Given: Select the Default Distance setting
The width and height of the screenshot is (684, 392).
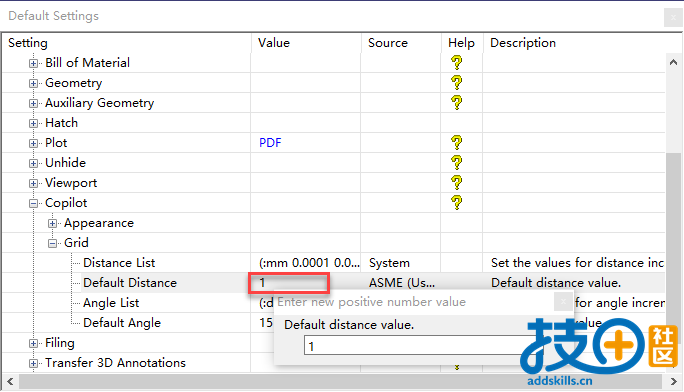Looking at the screenshot, I should (130, 283).
